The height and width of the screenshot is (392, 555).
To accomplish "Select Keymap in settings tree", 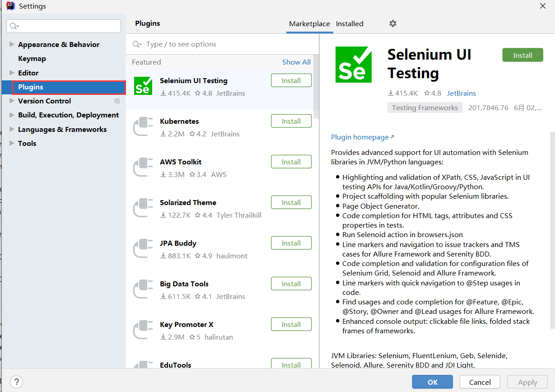I will pos(32,59).
